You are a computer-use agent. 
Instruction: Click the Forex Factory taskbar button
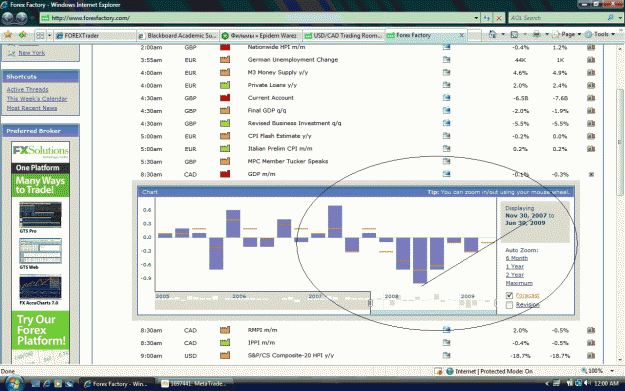pos(116,384)
